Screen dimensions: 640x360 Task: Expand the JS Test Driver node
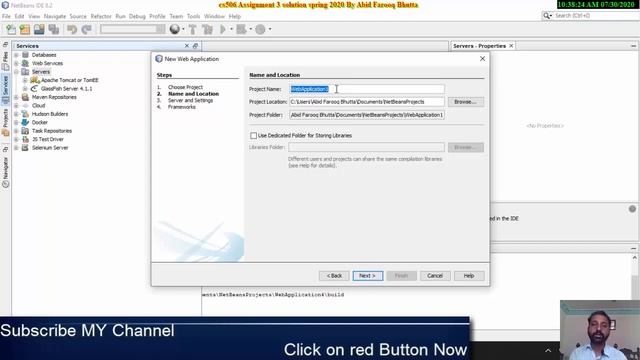pos(16,139)
